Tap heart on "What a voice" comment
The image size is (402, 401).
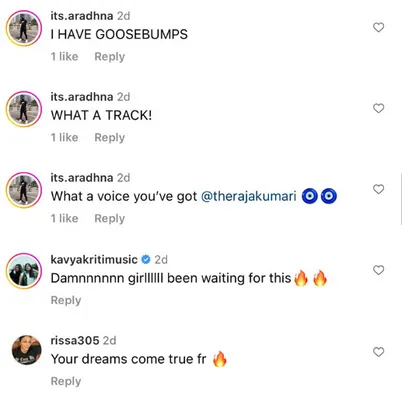(378, 189)
